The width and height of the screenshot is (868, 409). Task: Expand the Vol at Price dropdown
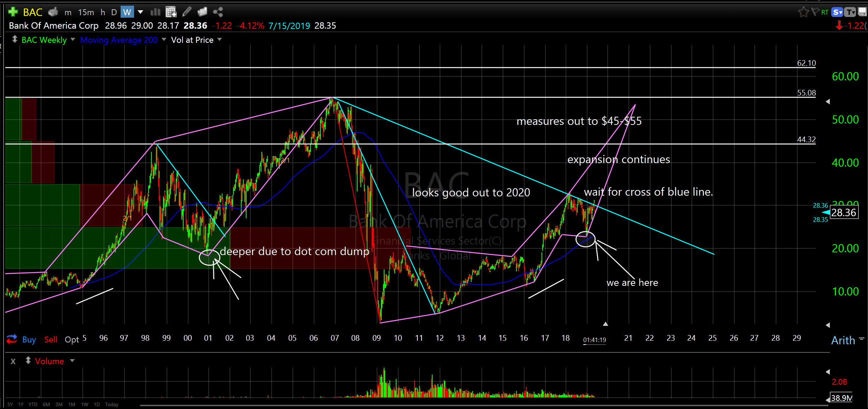coord(220,40)
